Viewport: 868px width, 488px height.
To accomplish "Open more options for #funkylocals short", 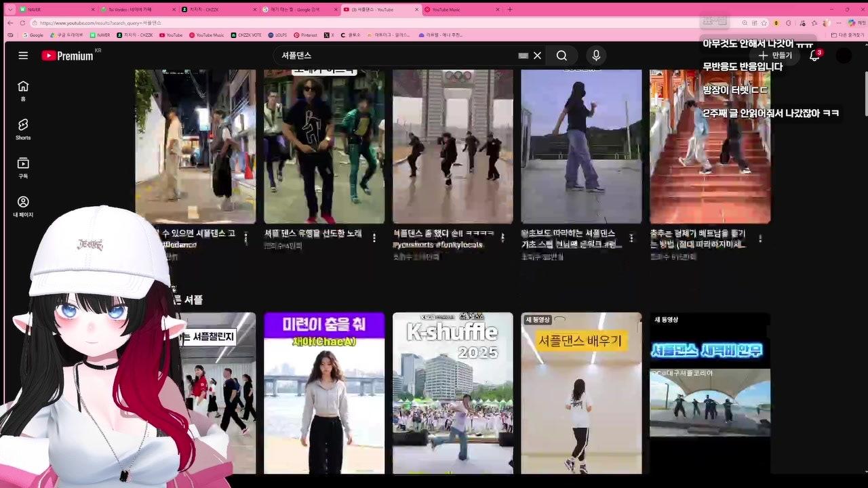I will click(x=502, y=238).
